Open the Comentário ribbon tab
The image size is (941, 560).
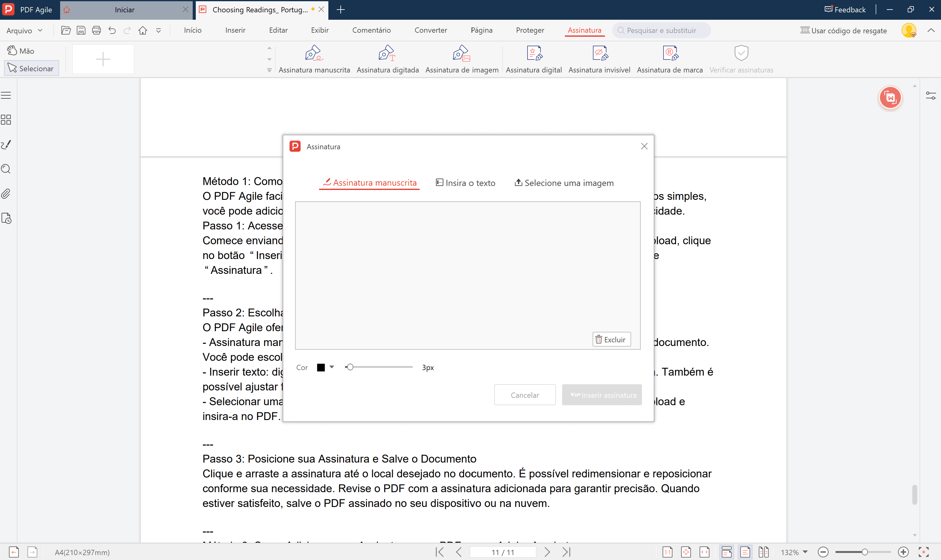[x=371, y=30]
